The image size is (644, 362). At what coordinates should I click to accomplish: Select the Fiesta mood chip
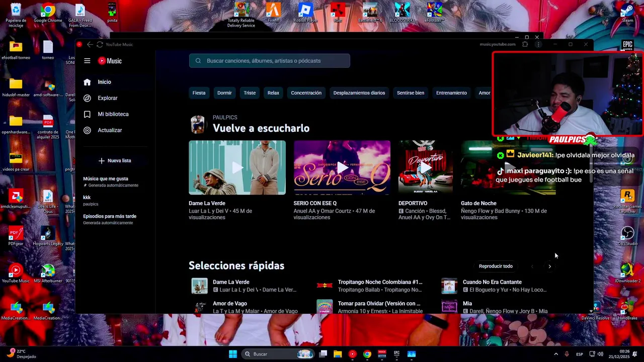(x=199, y=93)
